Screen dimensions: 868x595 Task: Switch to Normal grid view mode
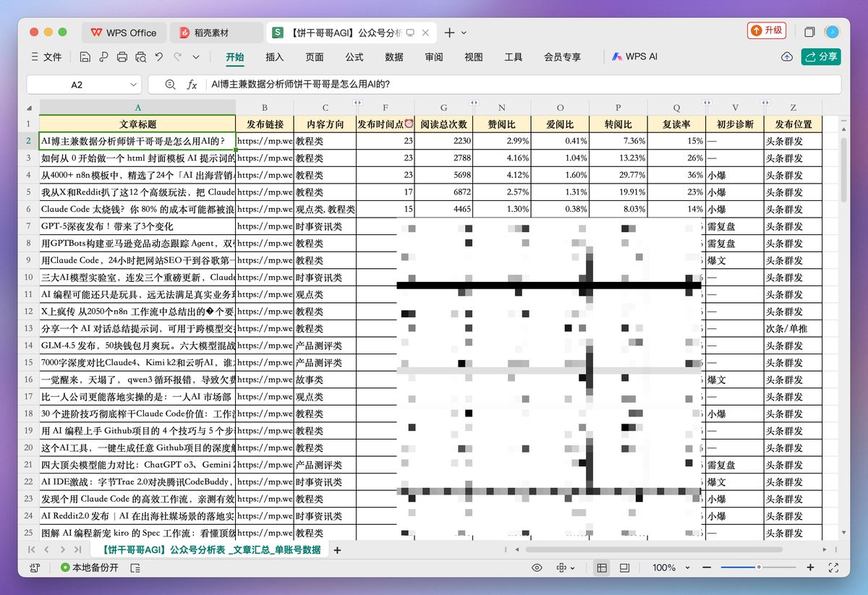click(x=602, y=568)
